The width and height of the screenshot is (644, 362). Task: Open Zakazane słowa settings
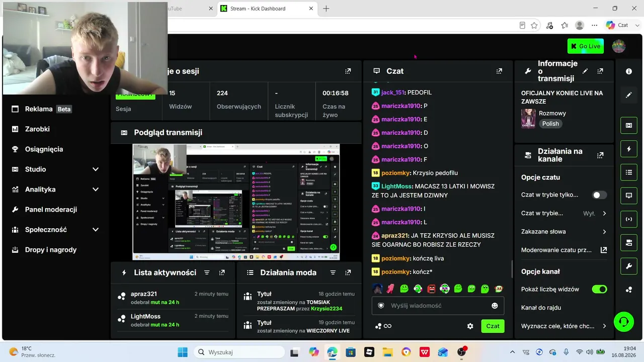(563, 232)
